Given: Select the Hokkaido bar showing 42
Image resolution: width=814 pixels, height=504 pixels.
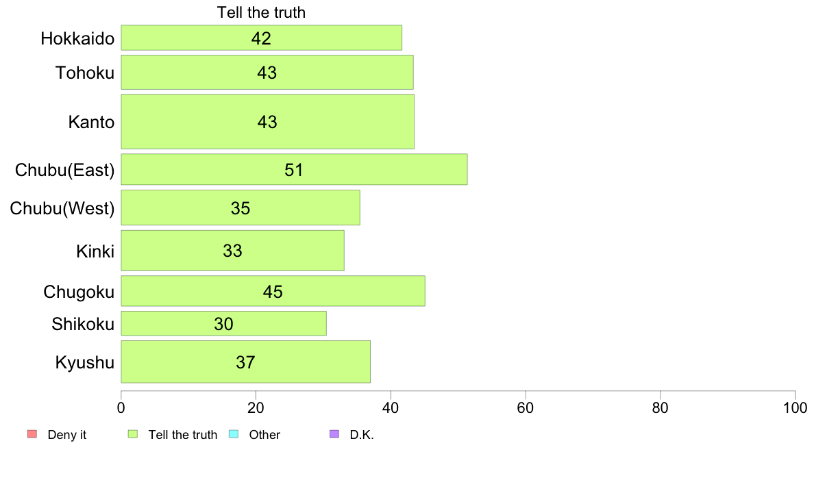Looking at the screenshot, I should [x=261, y=38].
